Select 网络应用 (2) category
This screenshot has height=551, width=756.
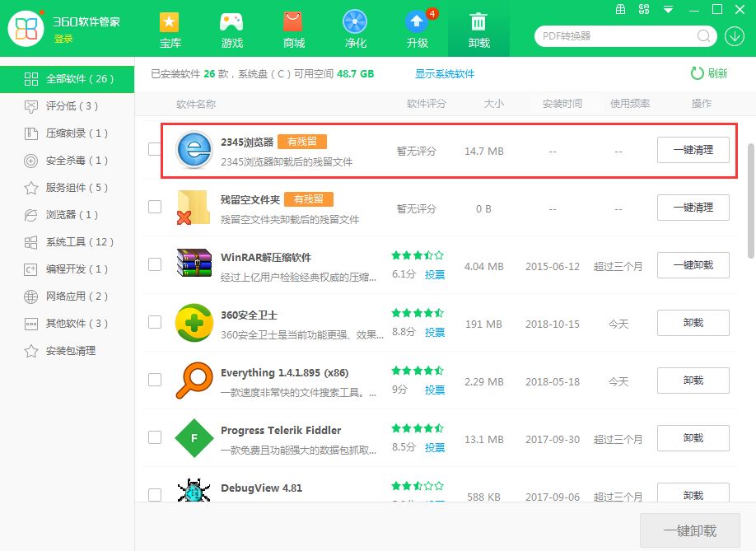(67, 297)
